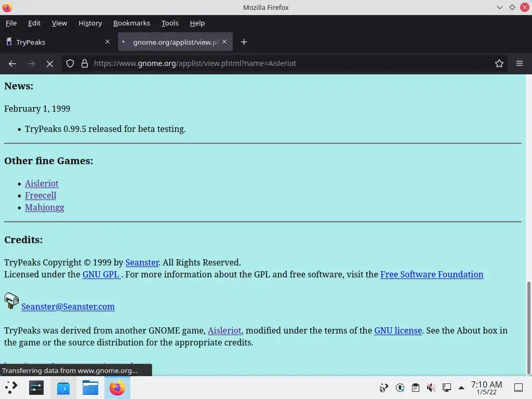Click the "Credits:" heading
532x399 pixels.
tap(23, 240)
